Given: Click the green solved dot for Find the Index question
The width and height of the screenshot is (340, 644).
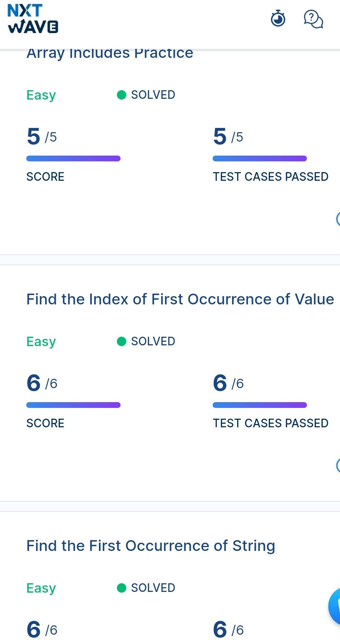Looking at the screenshot, I should tap(122, 341).
